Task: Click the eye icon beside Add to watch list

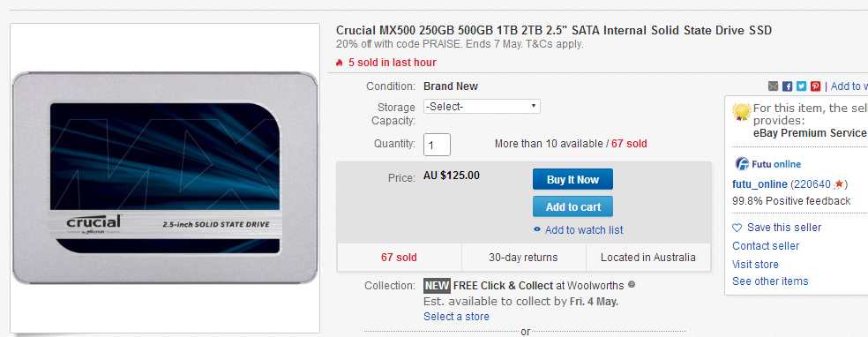Action: coord(537,229)
